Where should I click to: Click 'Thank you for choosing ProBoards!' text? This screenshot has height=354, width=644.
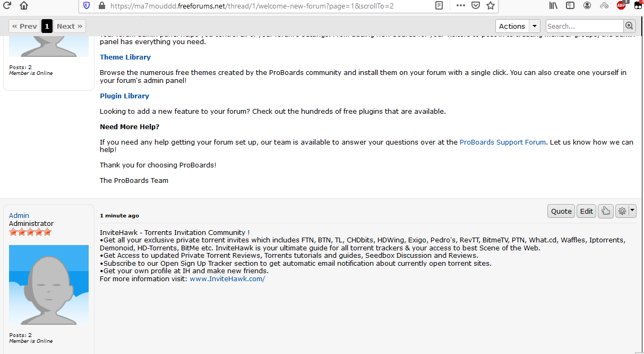158,165
